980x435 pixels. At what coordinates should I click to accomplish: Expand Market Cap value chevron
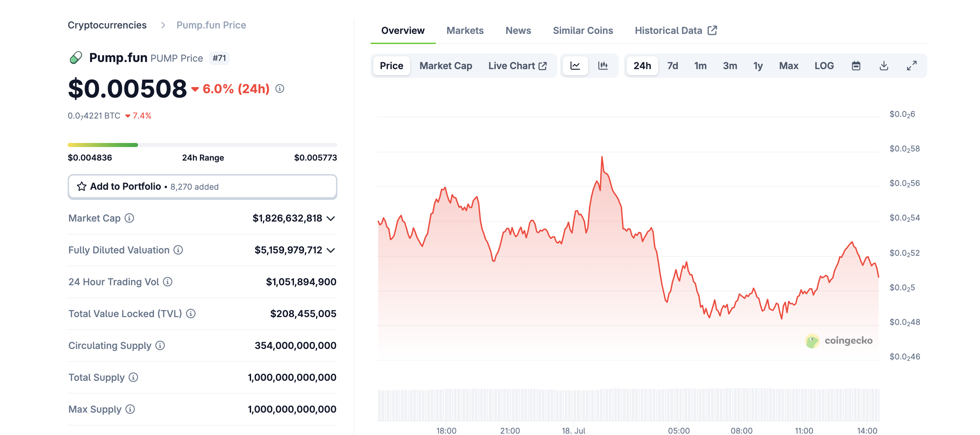(331, 218)
